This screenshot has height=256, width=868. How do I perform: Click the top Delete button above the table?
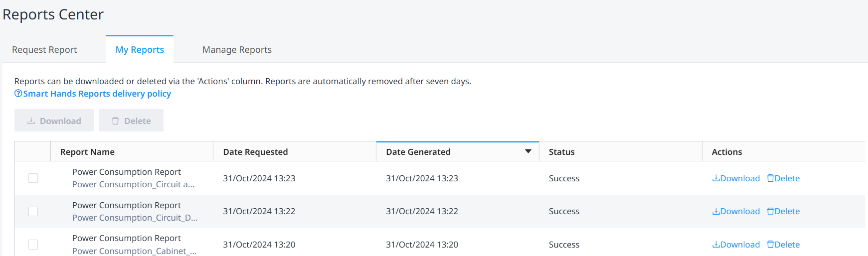click(x=131, y=121)
